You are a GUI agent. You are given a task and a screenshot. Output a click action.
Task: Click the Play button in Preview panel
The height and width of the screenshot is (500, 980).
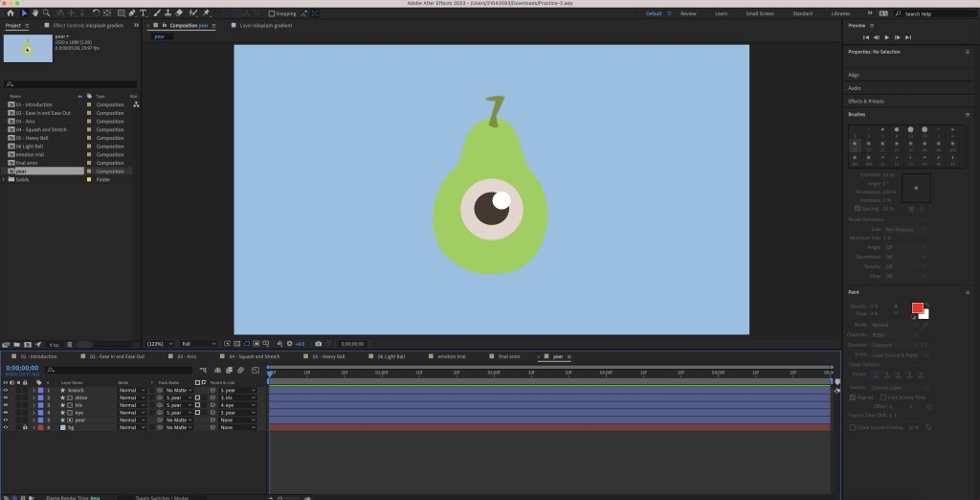pos(887,37)
